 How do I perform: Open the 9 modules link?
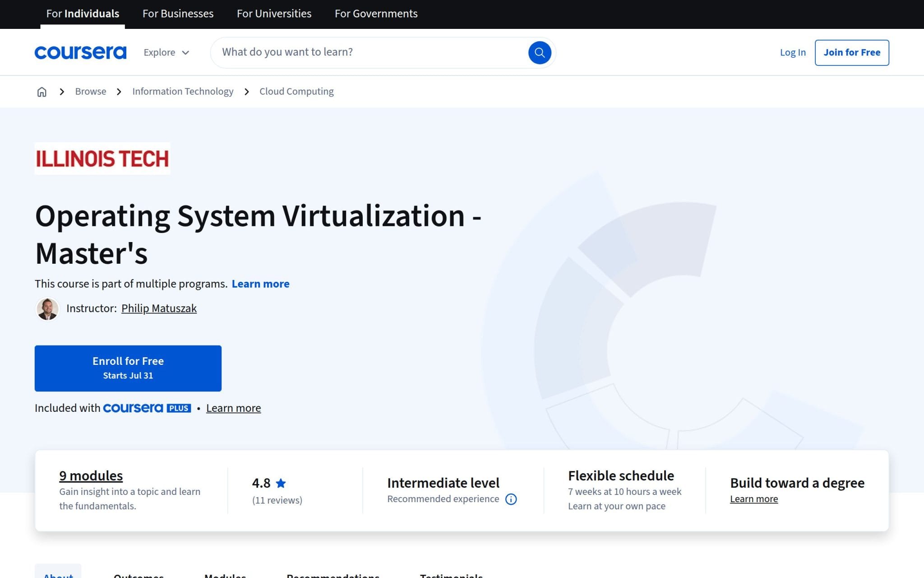tap(91, 475)
